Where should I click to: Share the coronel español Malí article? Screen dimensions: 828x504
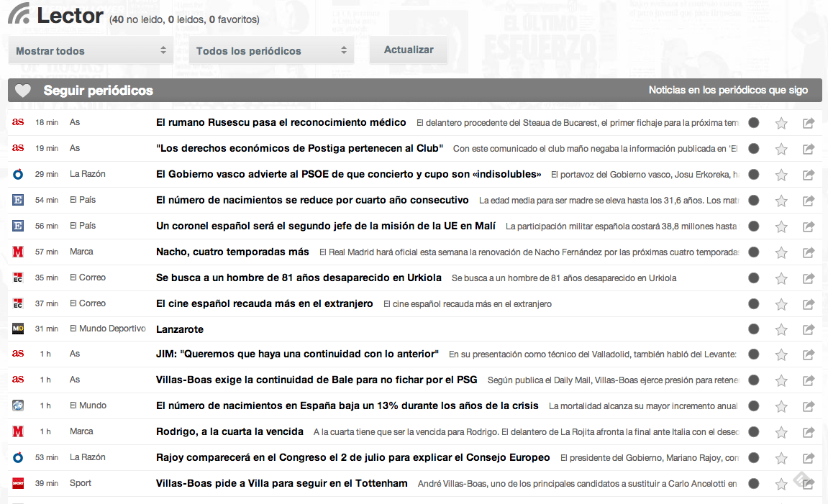pos(809,226)
